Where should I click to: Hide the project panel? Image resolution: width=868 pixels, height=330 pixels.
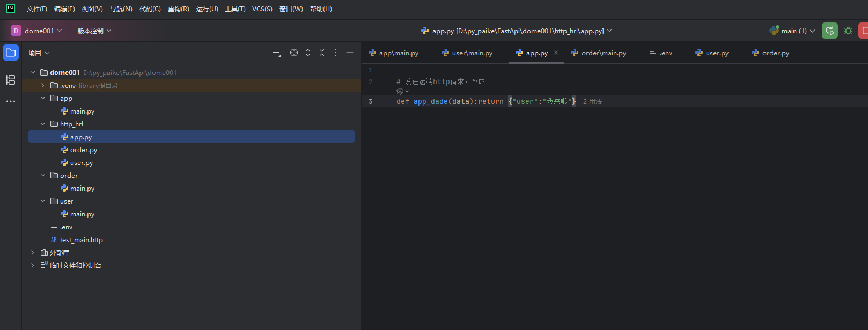[350, 52]
